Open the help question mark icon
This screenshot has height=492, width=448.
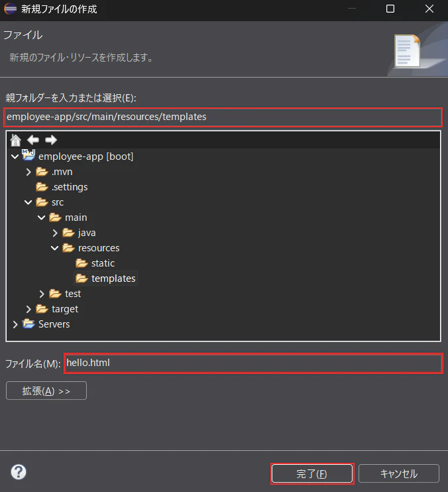[x=19, y=472]
